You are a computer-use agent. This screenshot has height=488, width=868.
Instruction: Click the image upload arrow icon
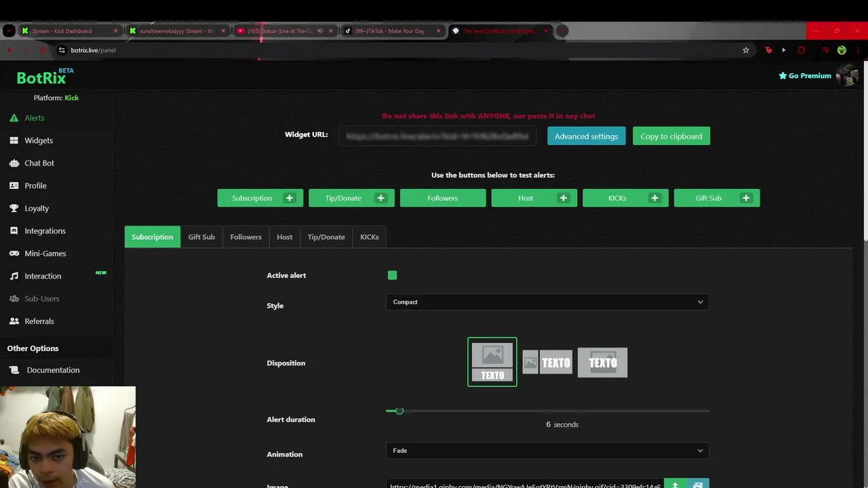click(x=675, y=485)
